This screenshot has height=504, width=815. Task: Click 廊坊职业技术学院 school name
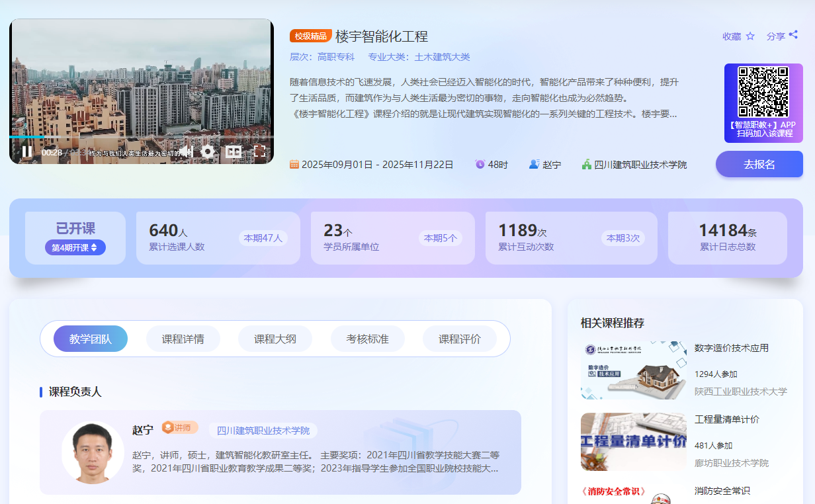[732, 463]
